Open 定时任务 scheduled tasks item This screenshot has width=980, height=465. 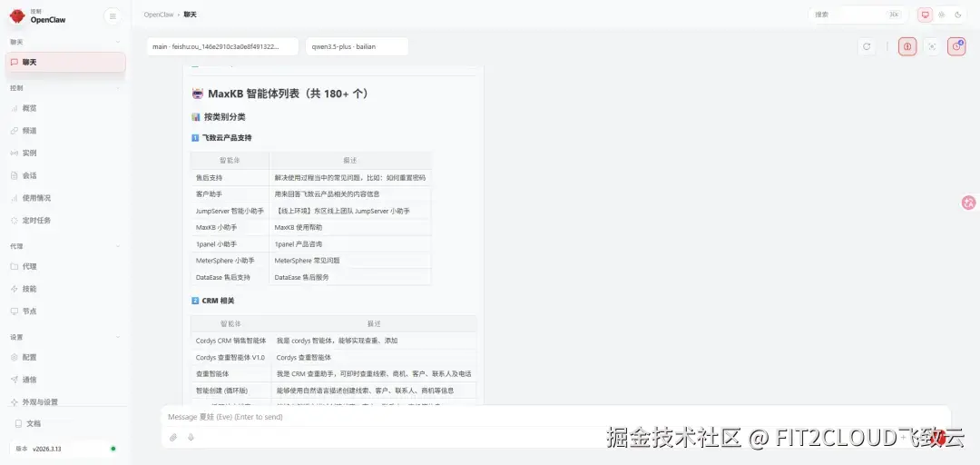pyautogui.click(x=65, y=221)
